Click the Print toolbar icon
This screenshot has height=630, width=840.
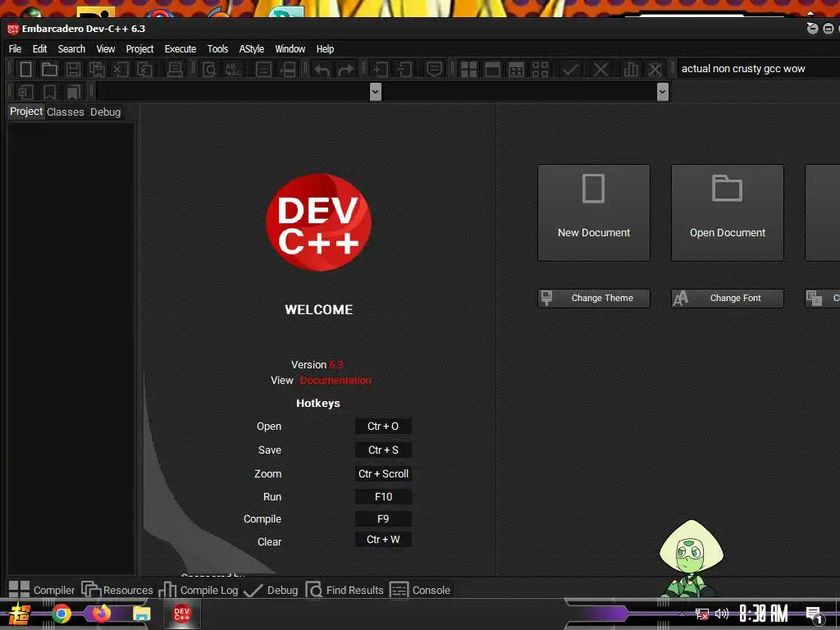click(x=175, y=69)
